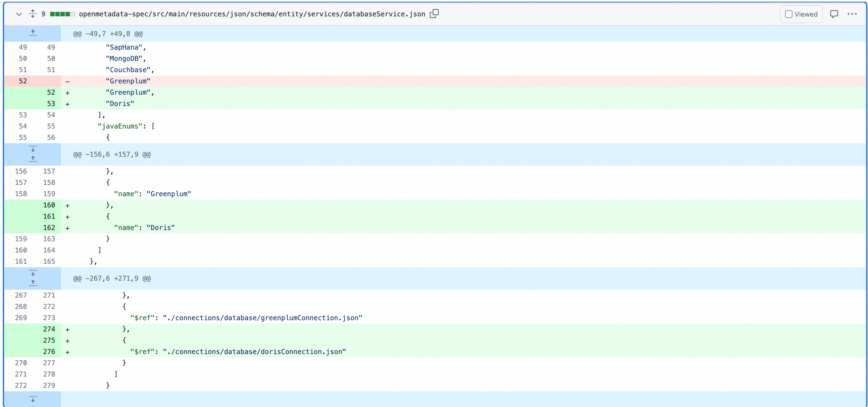Open file comment speech bubble icon
This screenshot has width=868, height=407.
tap(834, 14)
